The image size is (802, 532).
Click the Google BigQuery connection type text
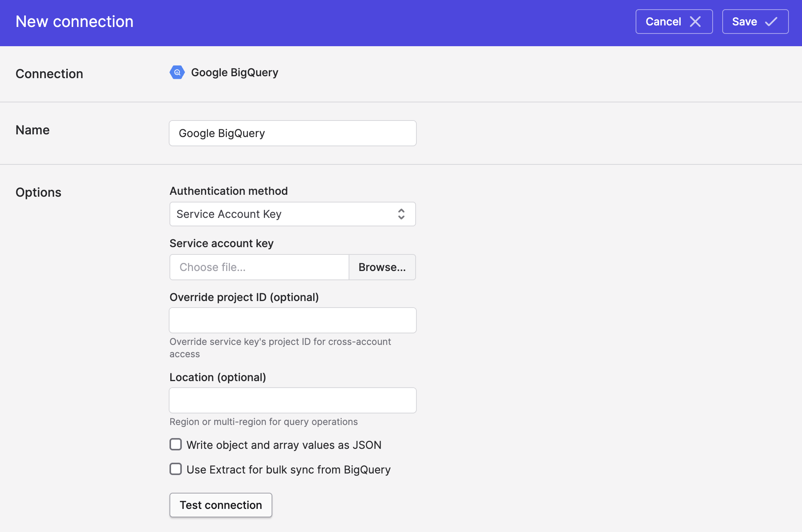pos(235,72)
